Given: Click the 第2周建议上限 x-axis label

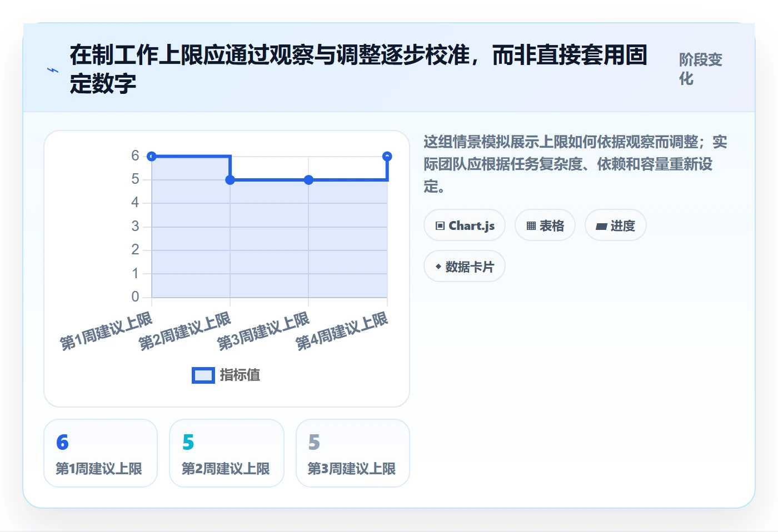Looking at the screenshot, I should click(185, 332).
